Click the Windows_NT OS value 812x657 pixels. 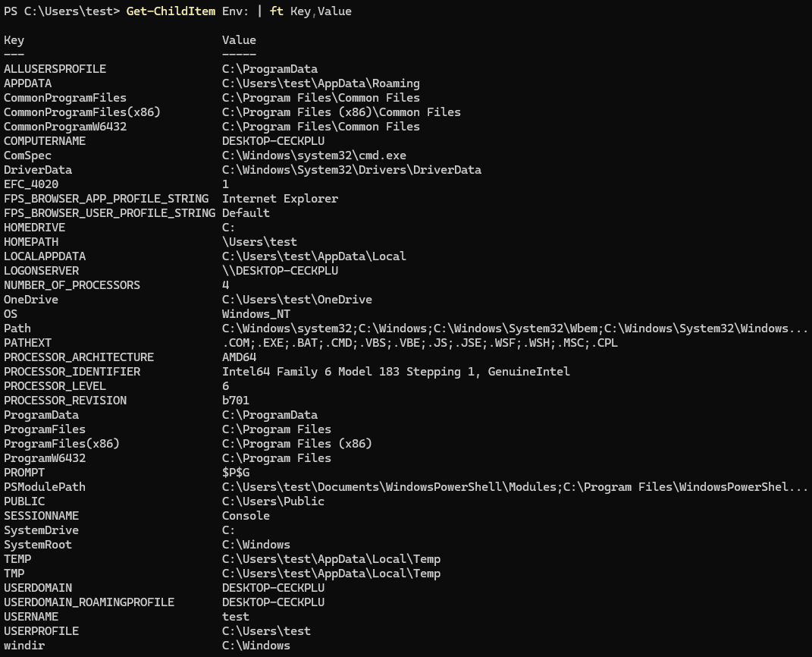point(256,313)
